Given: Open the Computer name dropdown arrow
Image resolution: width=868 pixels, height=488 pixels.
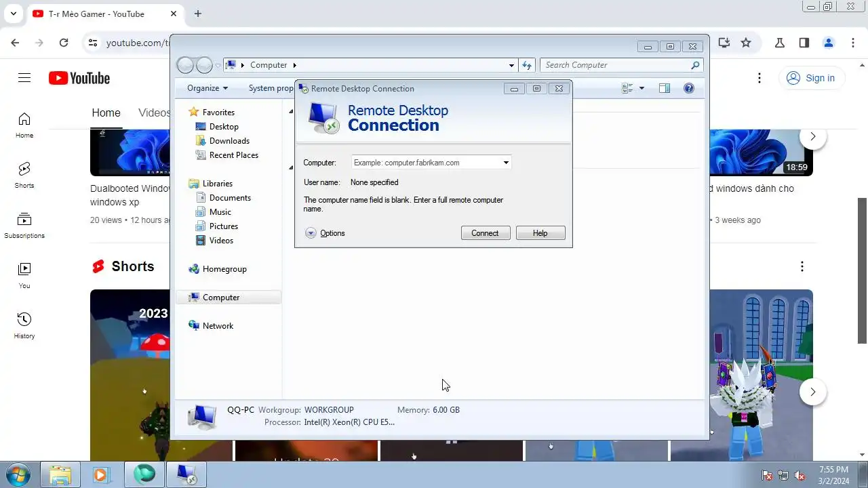Looking at the screenshot, I should 506,163.
